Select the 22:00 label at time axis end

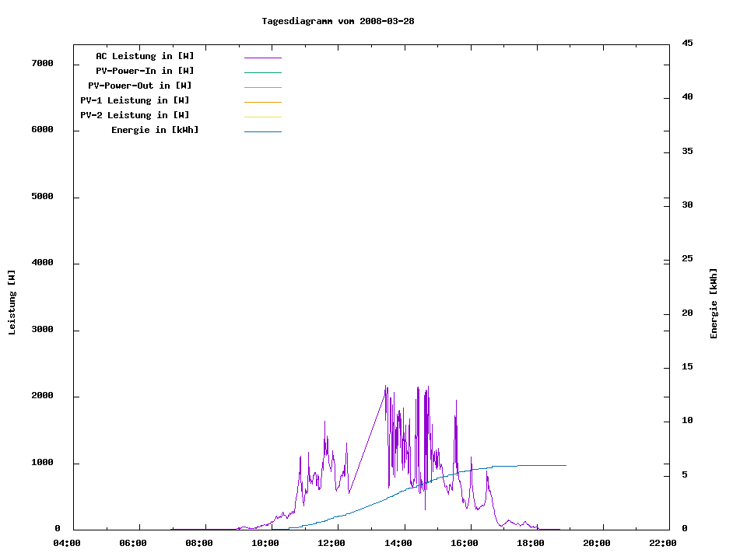click(x=662, y=543)
